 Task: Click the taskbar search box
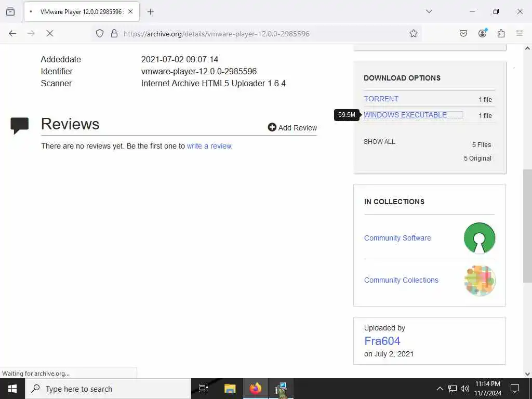click(108, 389)
